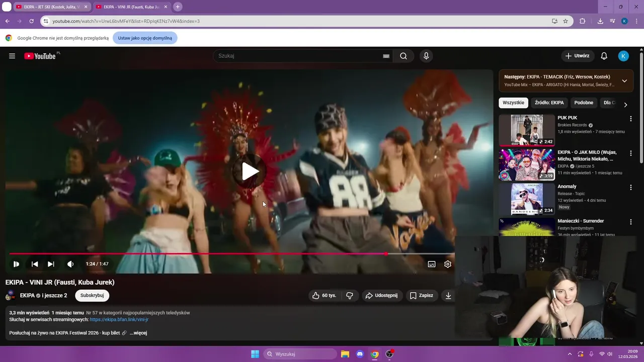Open EKIPA - O JAK MIŁO video title
This screenshot has height=362, width=644.
pos(587,155)
